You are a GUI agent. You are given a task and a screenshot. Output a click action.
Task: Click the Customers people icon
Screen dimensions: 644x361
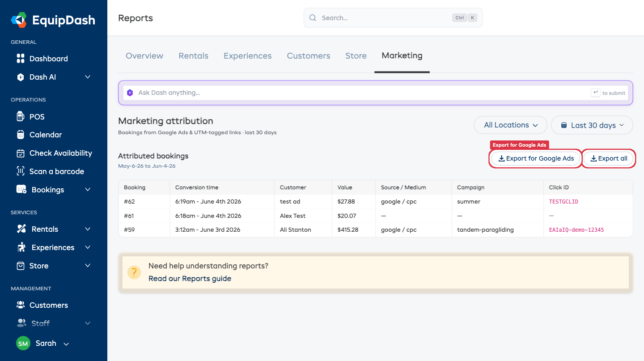pos(20,305)
